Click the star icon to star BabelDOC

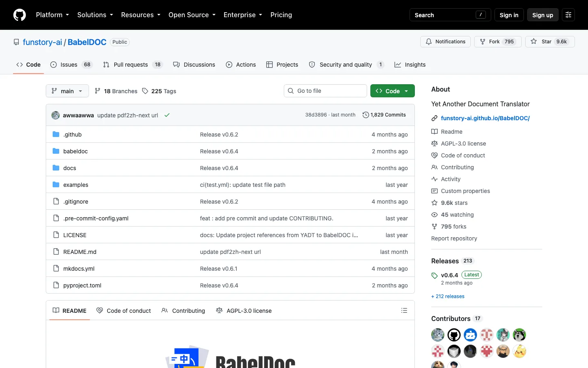[x=534, y=42]
